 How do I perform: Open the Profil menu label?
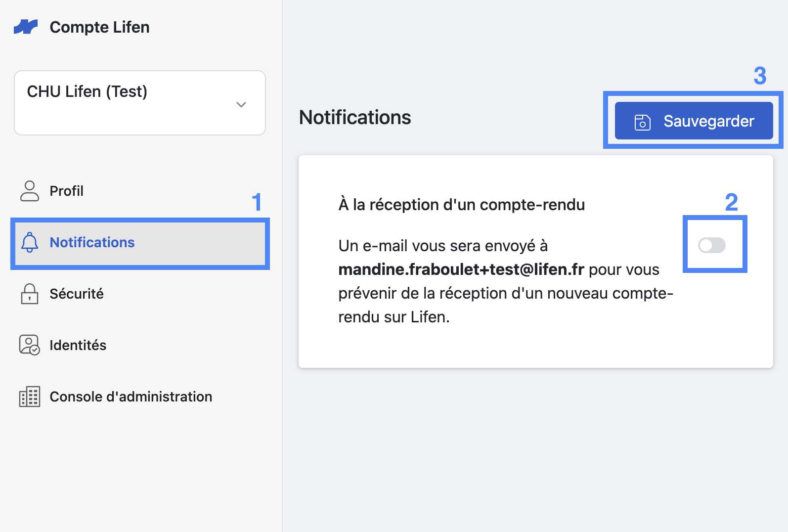coord(67,191)
